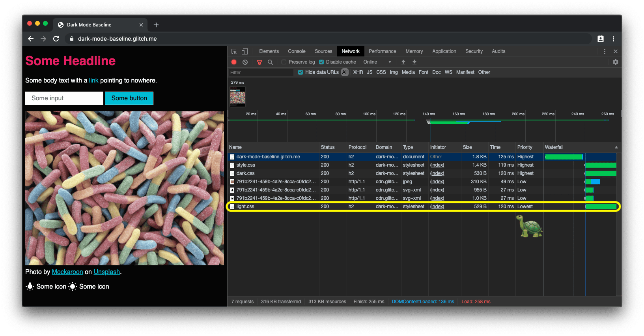The width and height of the screenshot is (644, 336).
Task: Clear the network log
Action: (x=245, y=62)
